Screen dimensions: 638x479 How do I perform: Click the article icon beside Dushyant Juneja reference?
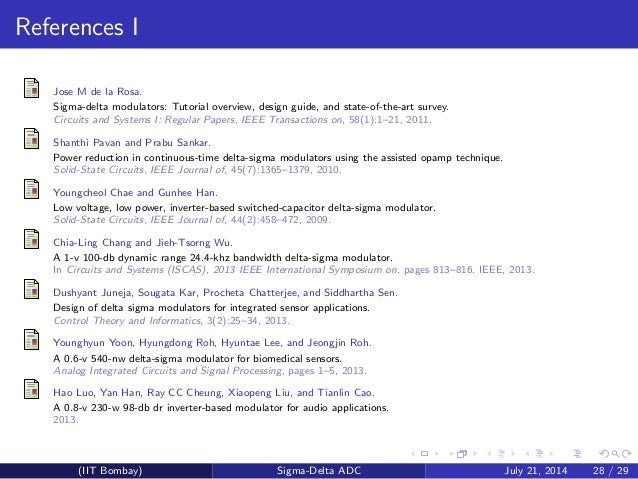31,289
